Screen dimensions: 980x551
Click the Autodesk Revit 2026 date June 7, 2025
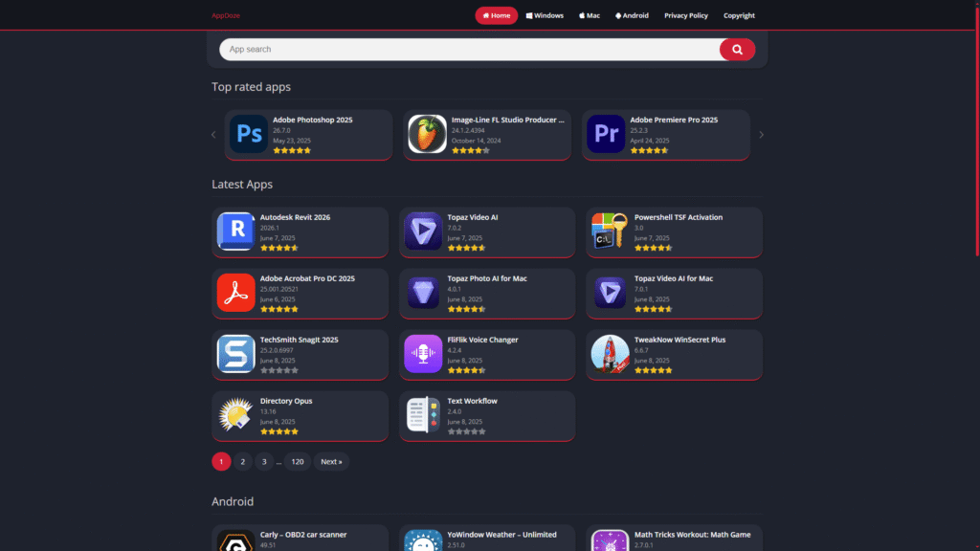tap(278, 238)
